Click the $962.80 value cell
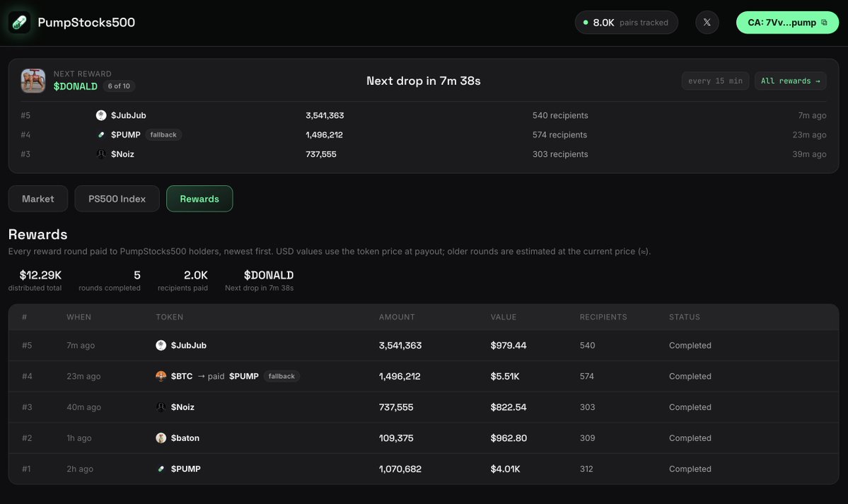The height and width of the screenshot is (504, 848). (509, 438)
